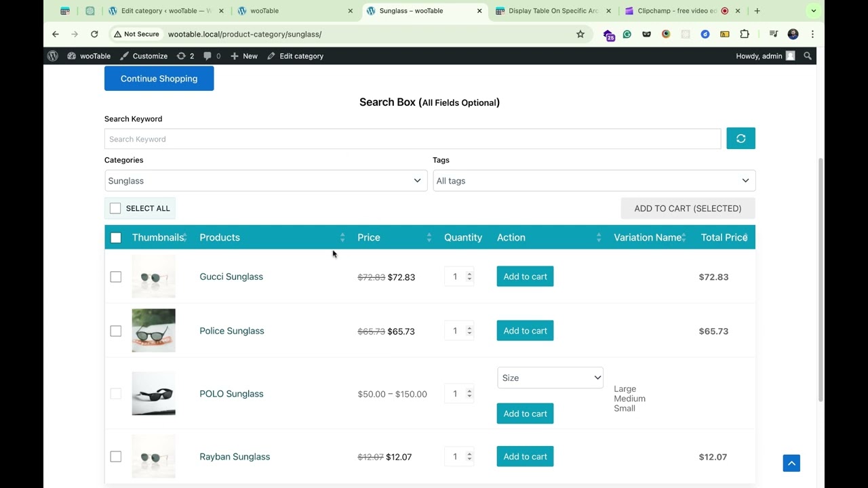Click the Continue Shopping button
Viewport: 868px width, 488px height.
tap(159, 79)
